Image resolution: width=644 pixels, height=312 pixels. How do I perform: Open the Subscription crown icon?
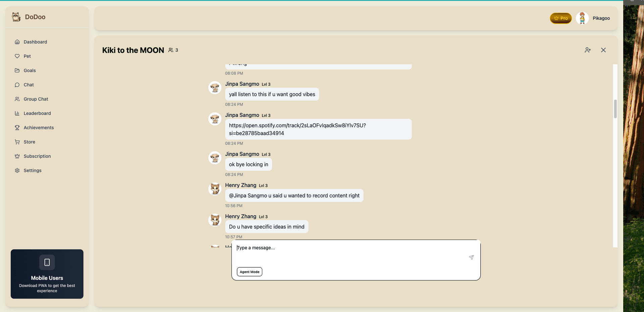pyautogui.click(x=17, y=156)
